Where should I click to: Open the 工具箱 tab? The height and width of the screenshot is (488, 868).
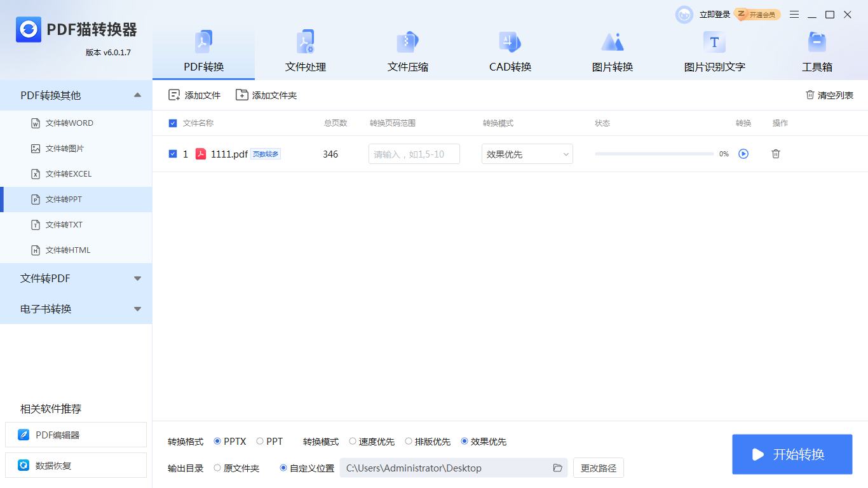pyautogui.click(x=817, y=53)
